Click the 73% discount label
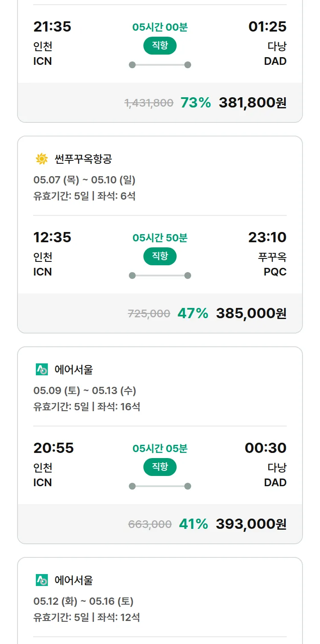This screenshot has height=644, width=320. tap(195, 103)
